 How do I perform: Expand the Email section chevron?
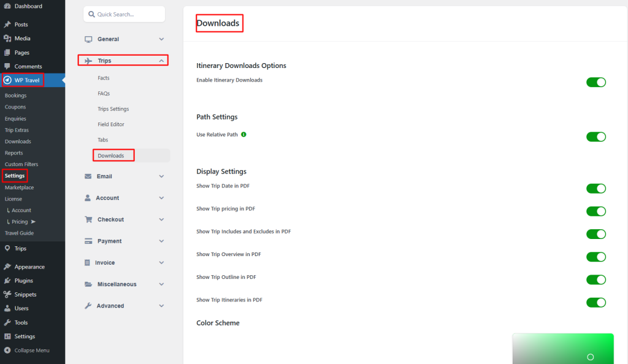[x=161, y=176]
